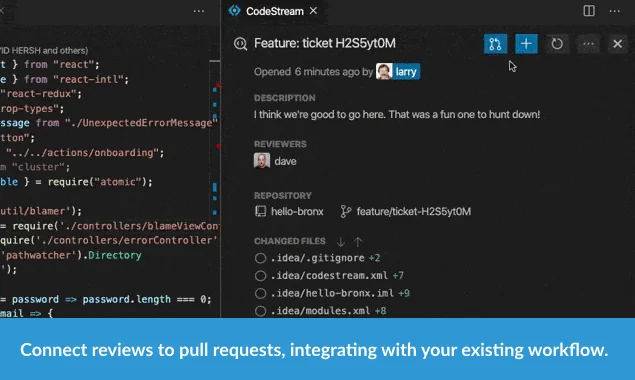Click the HERSH and others blame annotation
The width and height of the screenshot is (635, 380).
pos(44,51)
